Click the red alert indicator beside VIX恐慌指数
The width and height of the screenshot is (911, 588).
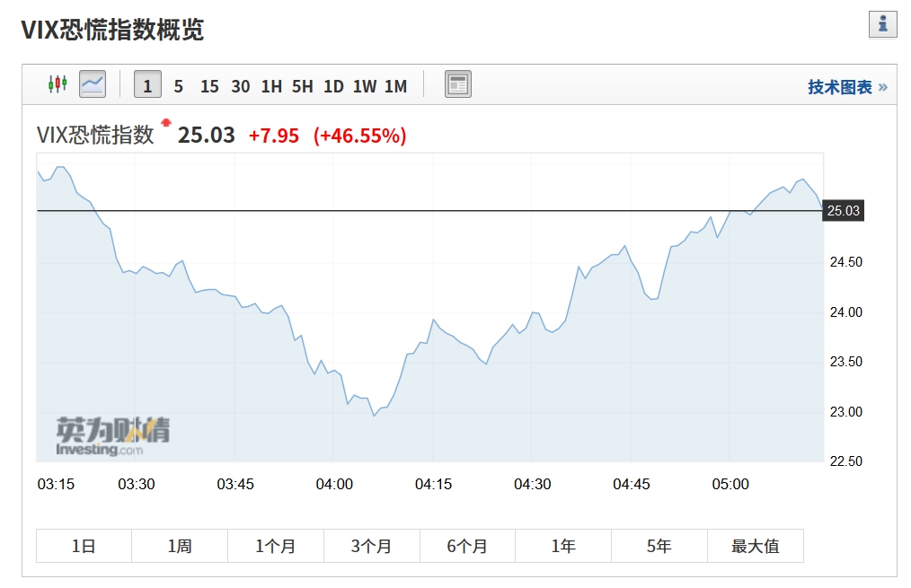[164, 127]
